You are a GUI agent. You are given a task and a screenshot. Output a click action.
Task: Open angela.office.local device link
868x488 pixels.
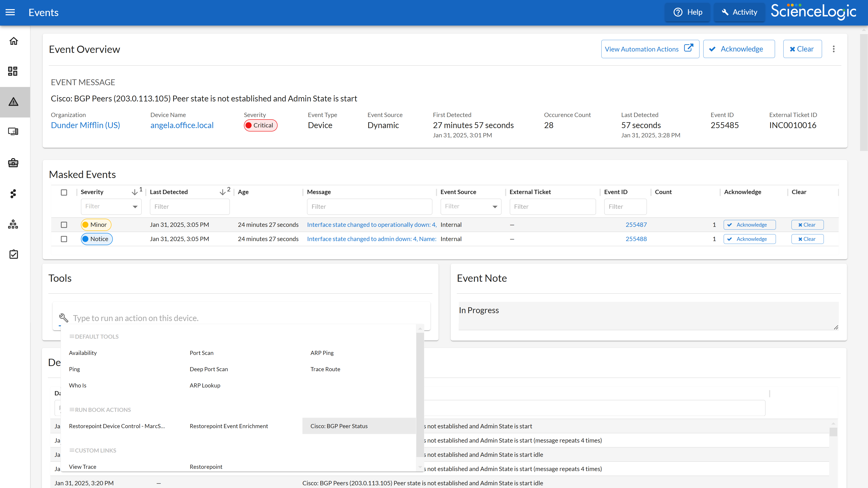coord(182,125)
